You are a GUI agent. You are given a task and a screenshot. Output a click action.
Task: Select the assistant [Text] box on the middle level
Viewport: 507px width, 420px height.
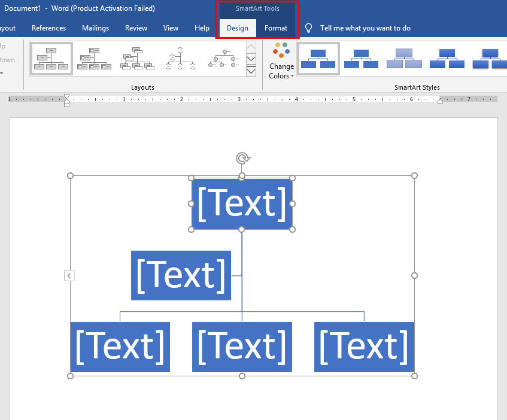point(181,276)
